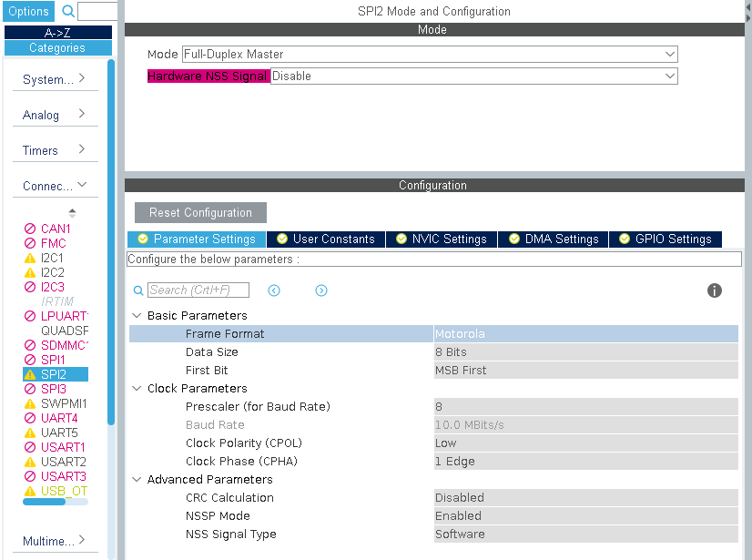The image size is (752, 560).
Task: Select SPI1 disabled peripheral in list
Action: 53,360
